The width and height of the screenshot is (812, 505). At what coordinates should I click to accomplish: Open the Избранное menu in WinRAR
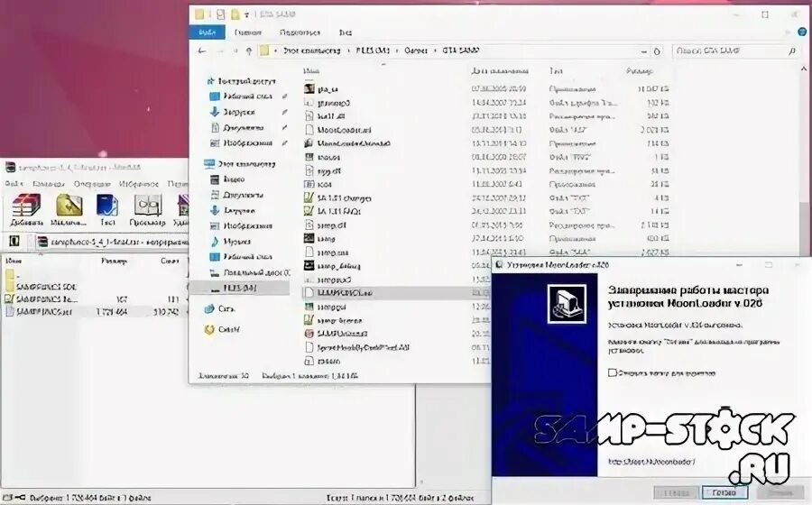point(139,184)
